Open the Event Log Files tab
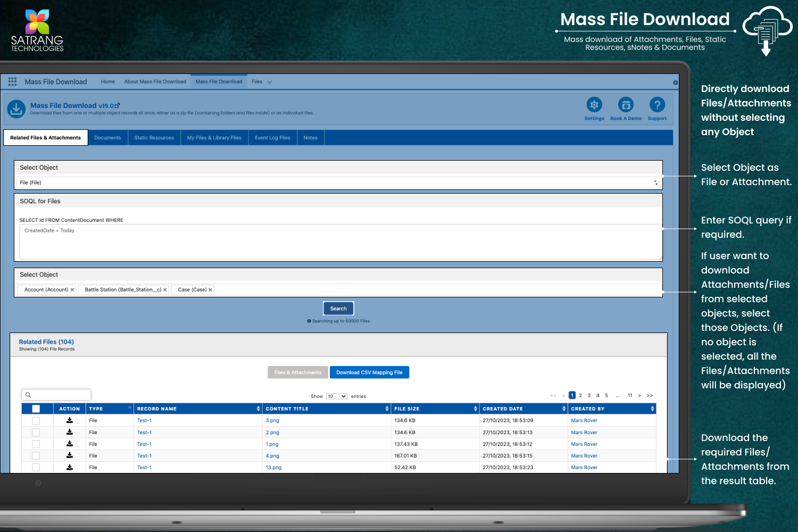 (272, 138)
